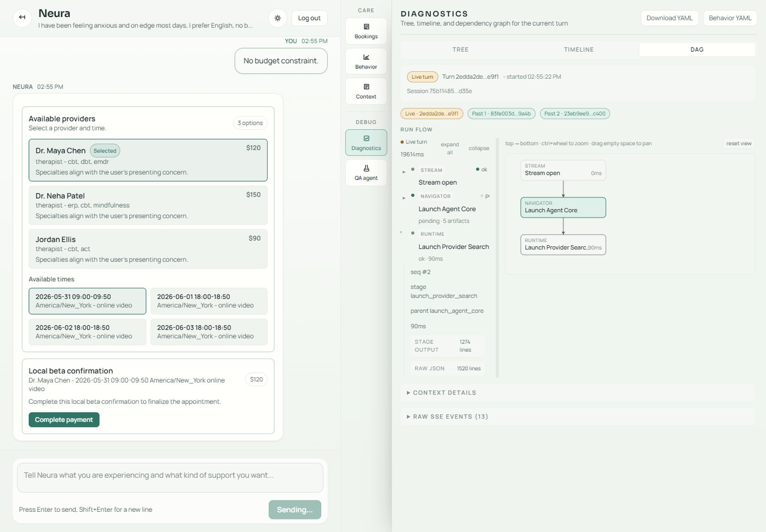766x532 pixels.
Task: Expand all run flow nodes
Action: tap(450, 148)
